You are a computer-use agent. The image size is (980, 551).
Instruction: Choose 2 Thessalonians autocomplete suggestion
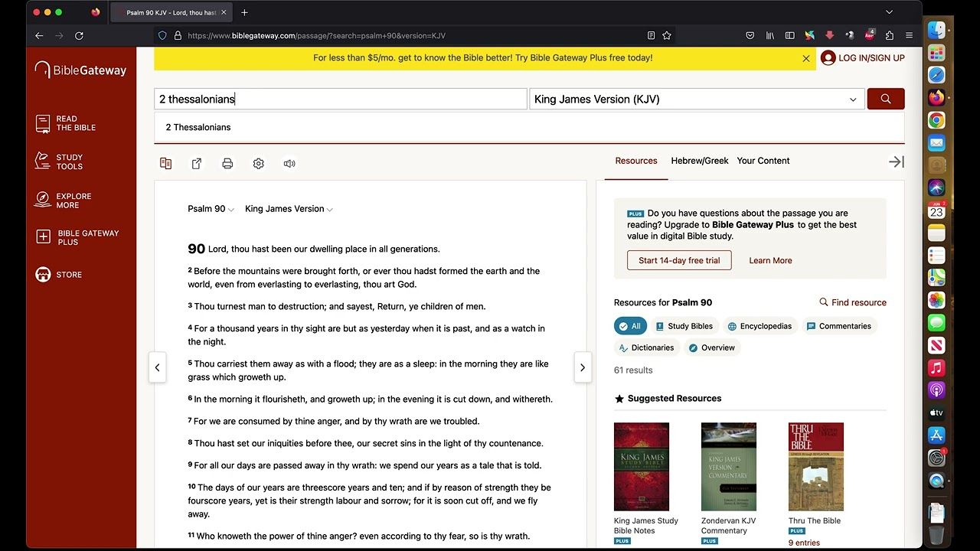point(198,127)
